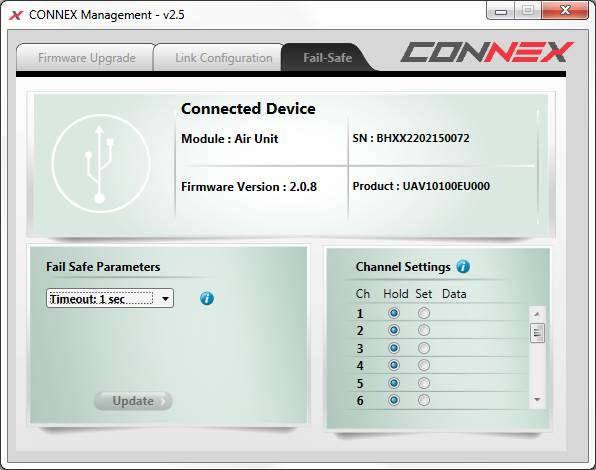Click the Update button
Viewport: 596px width, 470px height.
coord(133,401)
